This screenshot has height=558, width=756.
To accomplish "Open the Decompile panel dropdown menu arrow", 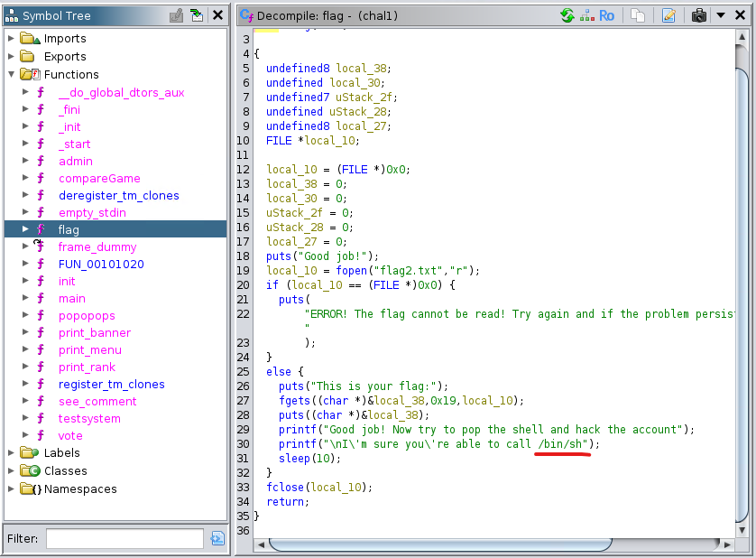I will click(721, 15).
